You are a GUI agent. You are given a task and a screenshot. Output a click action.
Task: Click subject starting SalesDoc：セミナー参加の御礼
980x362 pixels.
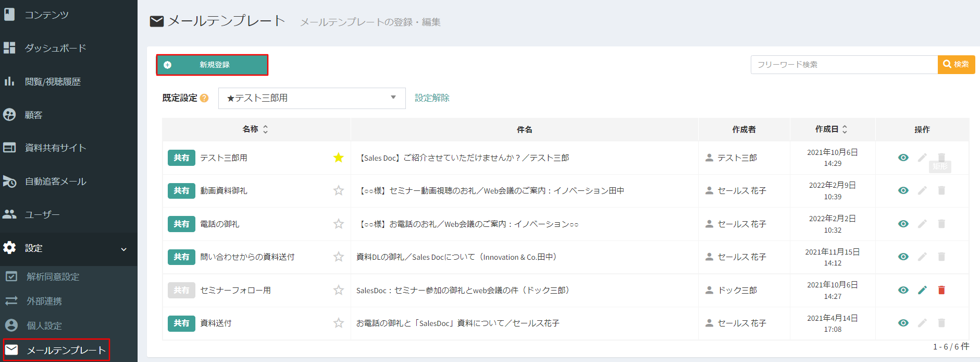[x=464, y=290]
